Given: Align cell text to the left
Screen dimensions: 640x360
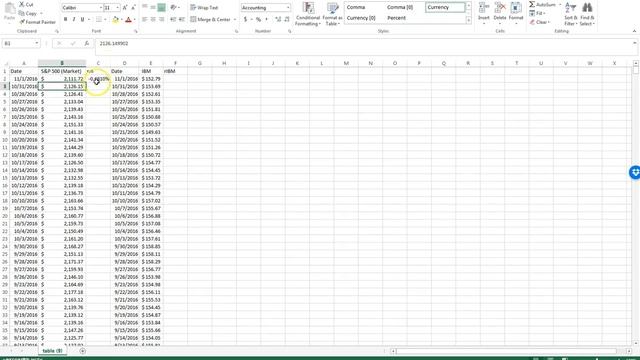Looking at the screenshot, I should 145,19.
